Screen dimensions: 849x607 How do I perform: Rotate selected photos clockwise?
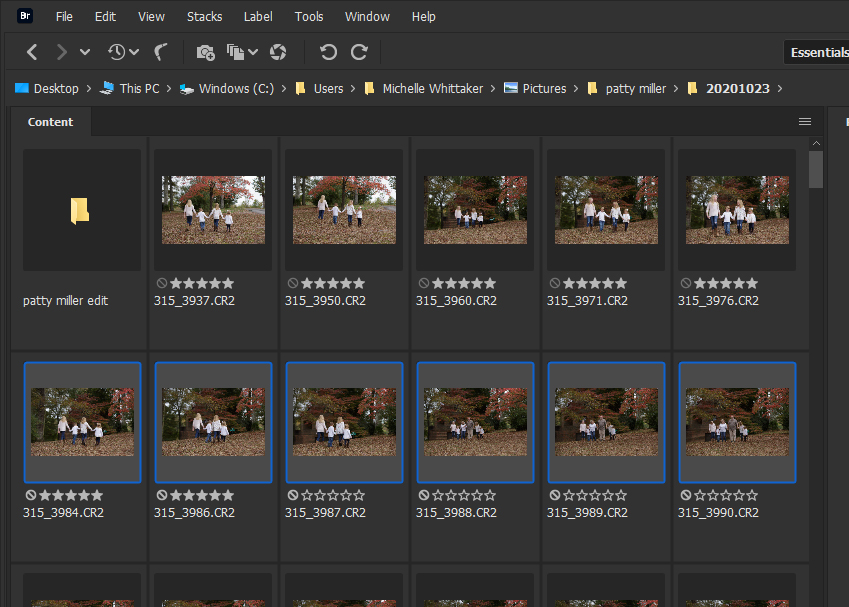[x=358, y=51]
